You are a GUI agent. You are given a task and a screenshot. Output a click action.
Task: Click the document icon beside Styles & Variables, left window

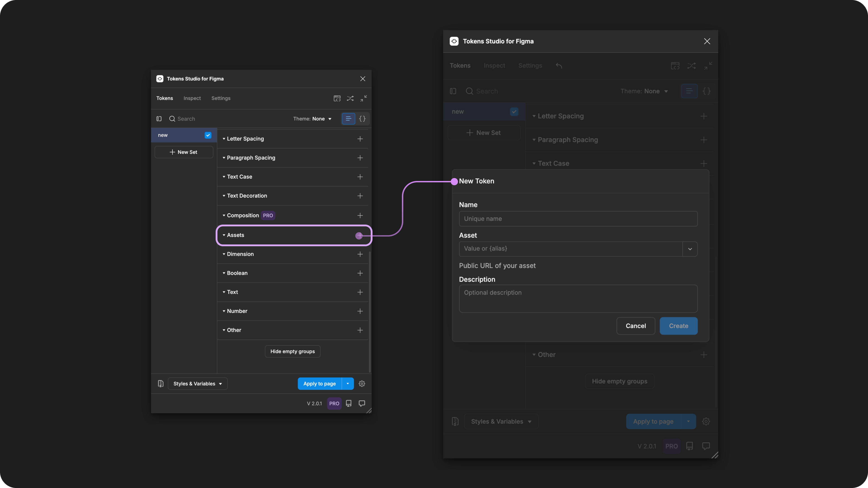click(x=161, y=384)
